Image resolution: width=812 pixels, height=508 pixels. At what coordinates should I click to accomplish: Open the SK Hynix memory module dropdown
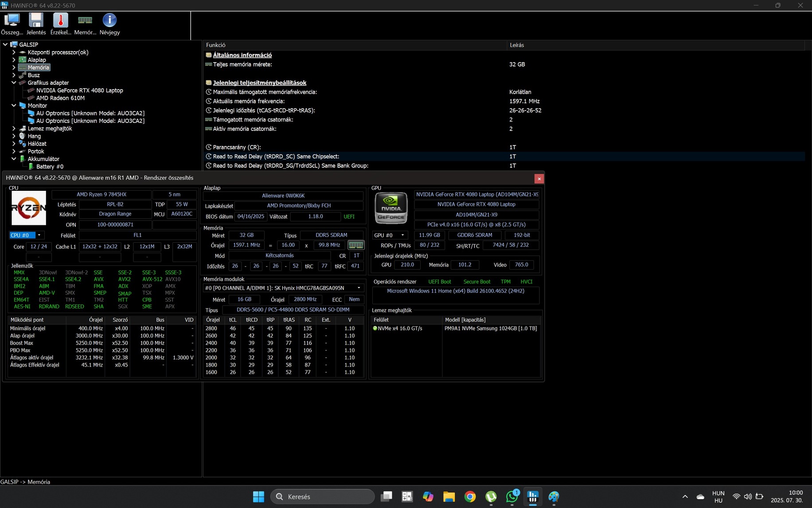click(359, 287)
